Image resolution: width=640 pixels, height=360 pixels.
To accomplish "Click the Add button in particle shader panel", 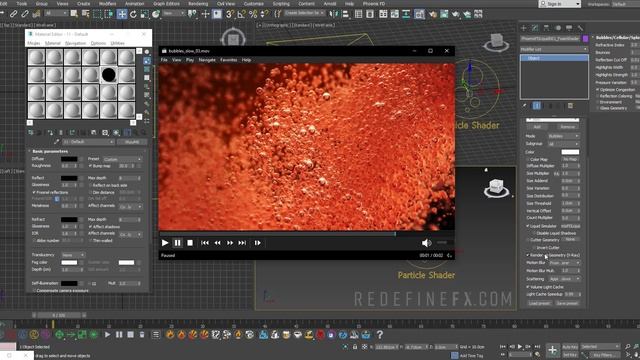I will coord(537,127).
